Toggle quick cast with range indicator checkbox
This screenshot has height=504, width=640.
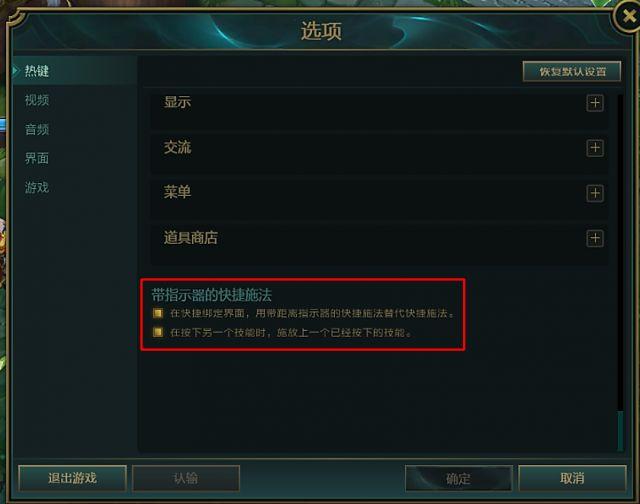pyautogui.click(x=158, y=313)
